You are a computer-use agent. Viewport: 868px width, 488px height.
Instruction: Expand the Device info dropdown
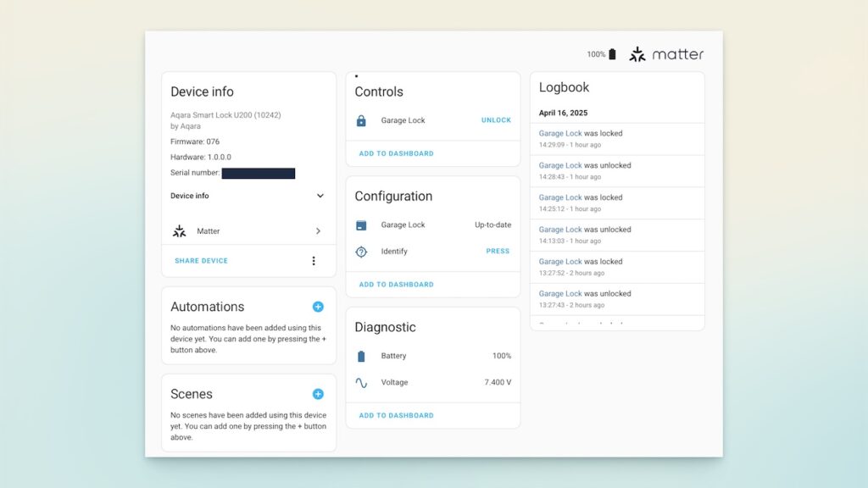tap(320, 196)
